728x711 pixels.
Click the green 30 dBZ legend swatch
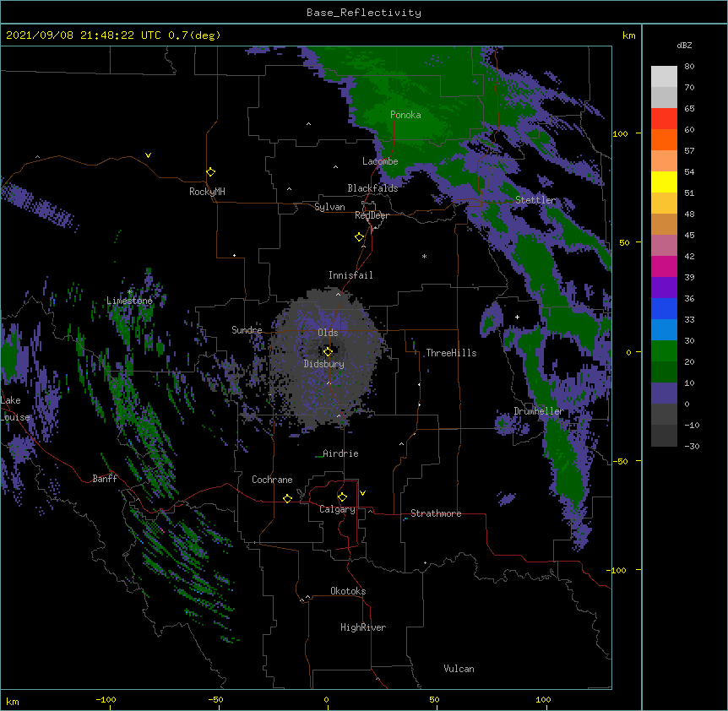pyautogui.click(x=664, y=351)
